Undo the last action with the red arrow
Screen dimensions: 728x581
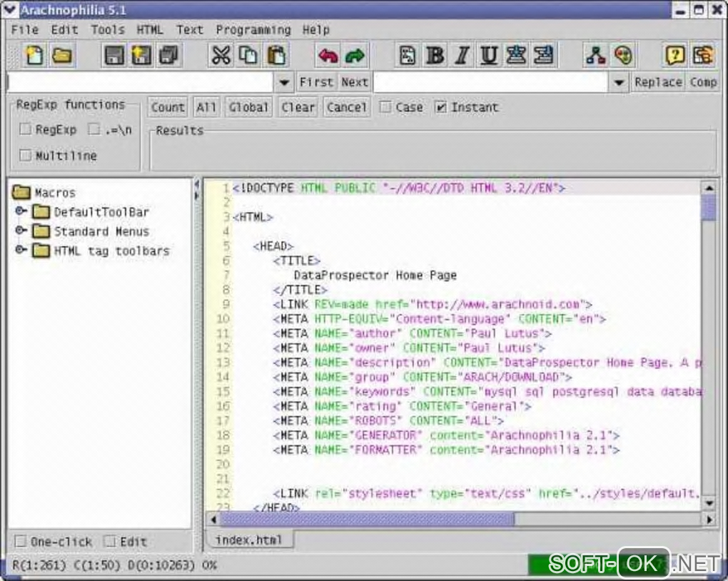328,56
